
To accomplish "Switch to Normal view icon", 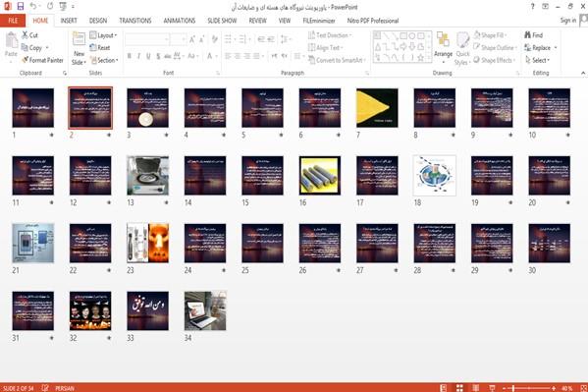I will click(444, 388).
